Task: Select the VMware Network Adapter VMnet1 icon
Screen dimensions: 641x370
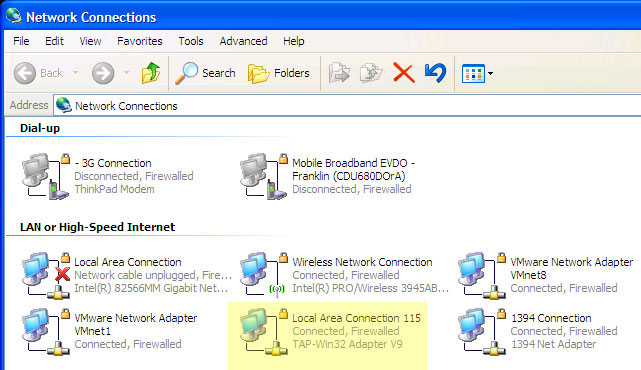Action: [46, 331]
